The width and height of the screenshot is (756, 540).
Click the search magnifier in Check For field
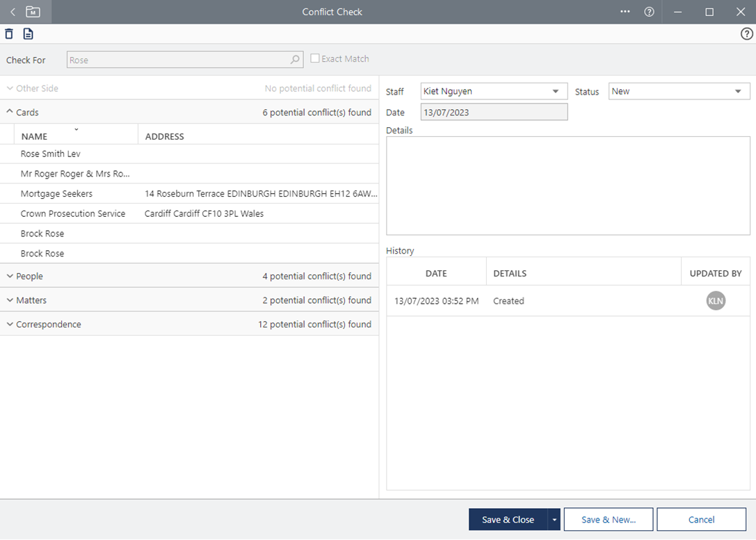pyautogui.click(x=295, y=60)
